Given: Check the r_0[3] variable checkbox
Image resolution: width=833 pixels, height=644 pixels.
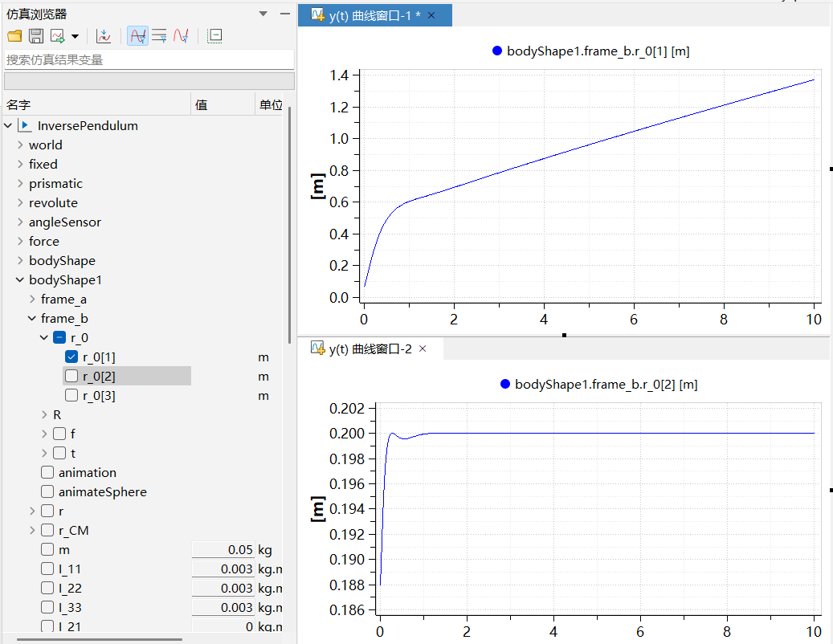Looking at the screenshot, I should 71,396.
